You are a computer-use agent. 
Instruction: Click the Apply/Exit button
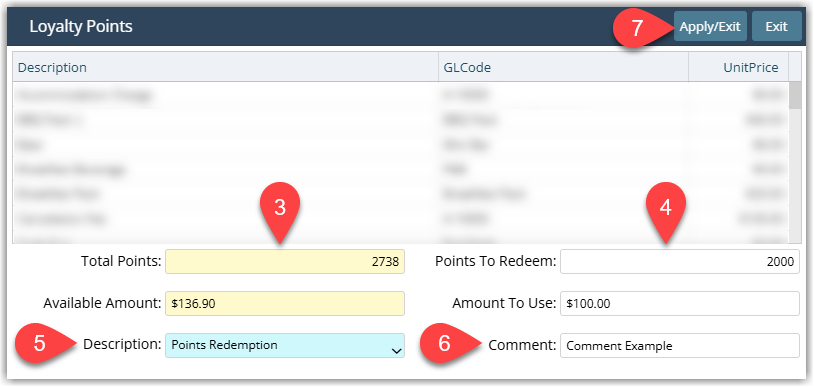pyautogui.click(x=710, y=26)
